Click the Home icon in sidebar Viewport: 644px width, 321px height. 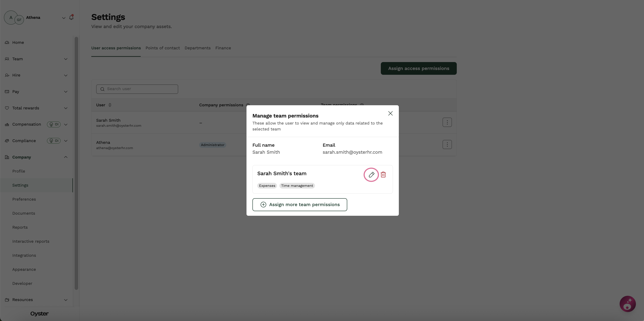[7, 43]
